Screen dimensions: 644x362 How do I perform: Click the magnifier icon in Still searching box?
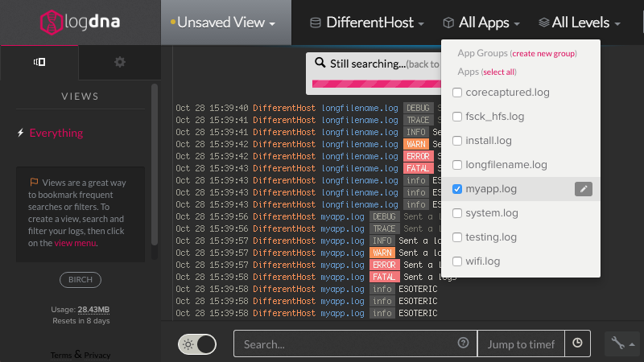[320, 63]
